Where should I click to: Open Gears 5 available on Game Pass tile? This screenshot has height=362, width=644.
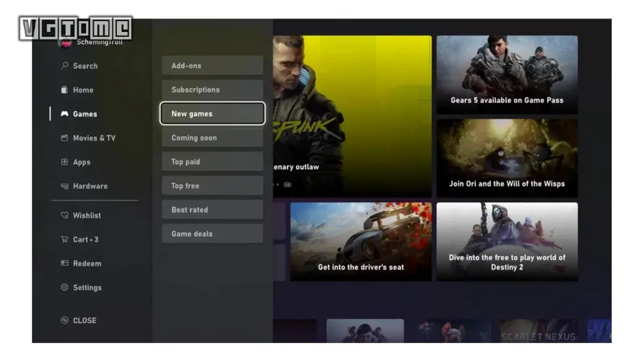[x=507, y=74]
